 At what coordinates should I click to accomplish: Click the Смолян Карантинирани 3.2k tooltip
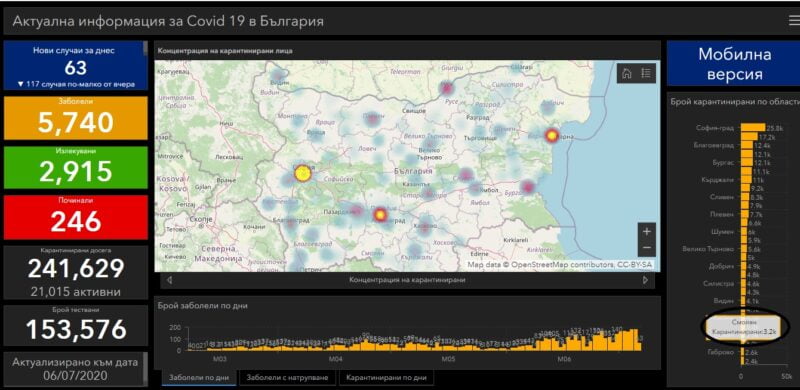[744, 327]
